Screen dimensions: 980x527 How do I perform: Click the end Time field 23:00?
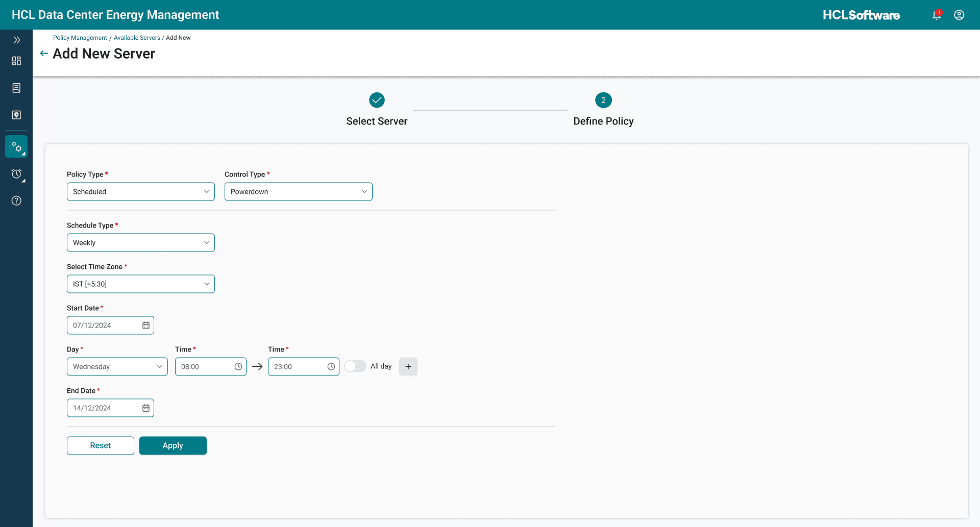pos(304,367)
